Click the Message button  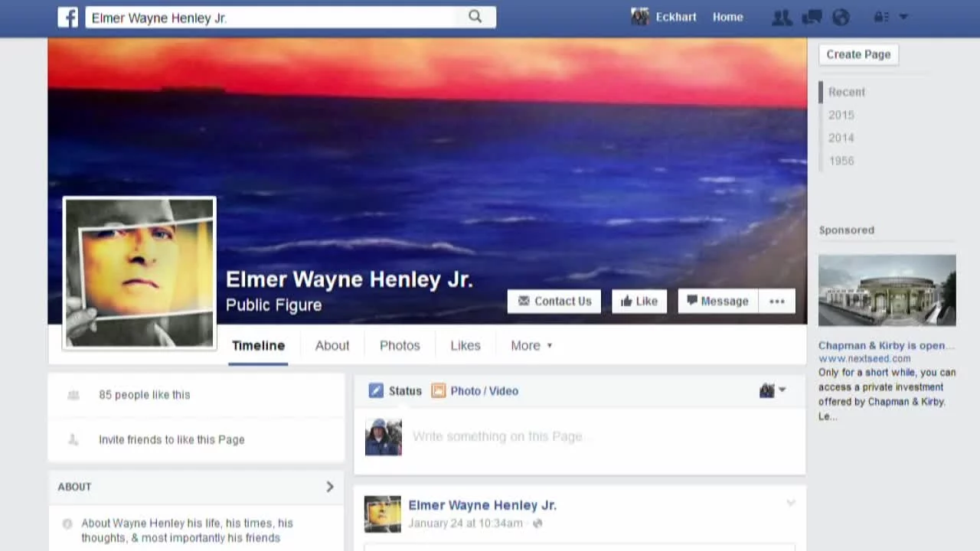717,301
